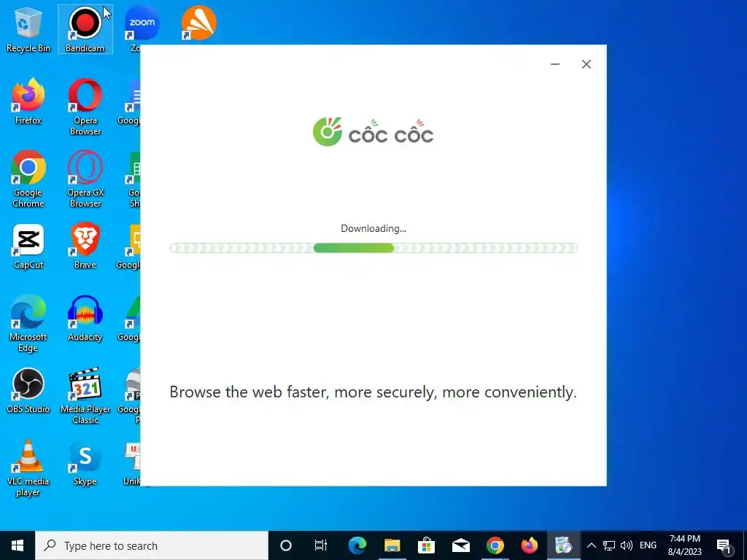Click the Cốc Cốc logo in installer
747x560 pixels.
click(373, 132)
